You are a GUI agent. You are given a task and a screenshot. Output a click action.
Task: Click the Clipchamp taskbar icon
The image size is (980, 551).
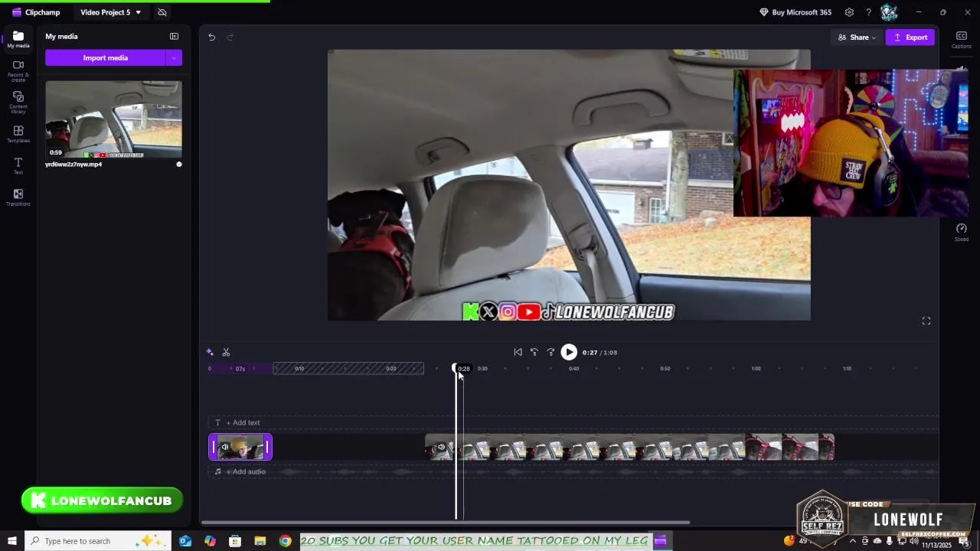[661, 541]
